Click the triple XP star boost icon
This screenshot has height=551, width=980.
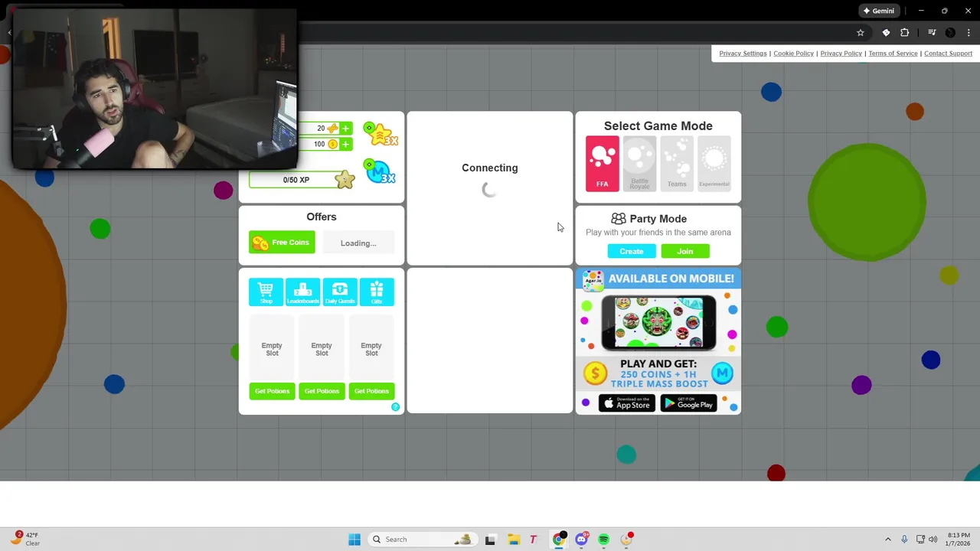[381, 135]
